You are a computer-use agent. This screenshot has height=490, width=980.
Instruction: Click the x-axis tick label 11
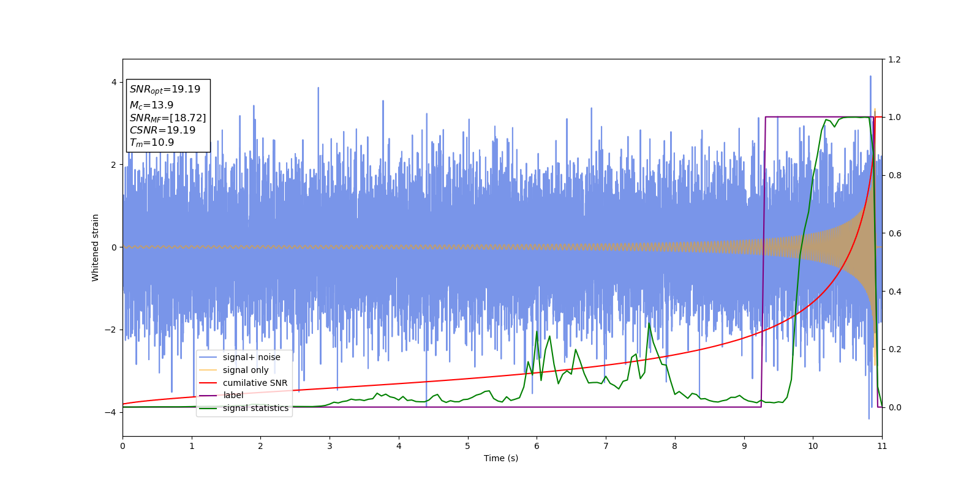click(x=882, y=446)
